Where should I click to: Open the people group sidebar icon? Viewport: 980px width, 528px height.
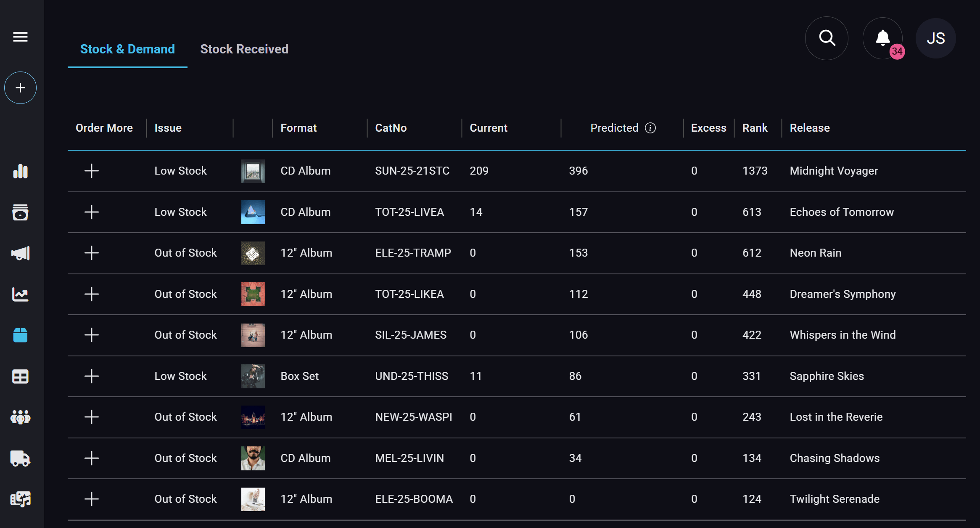(20, 417)
